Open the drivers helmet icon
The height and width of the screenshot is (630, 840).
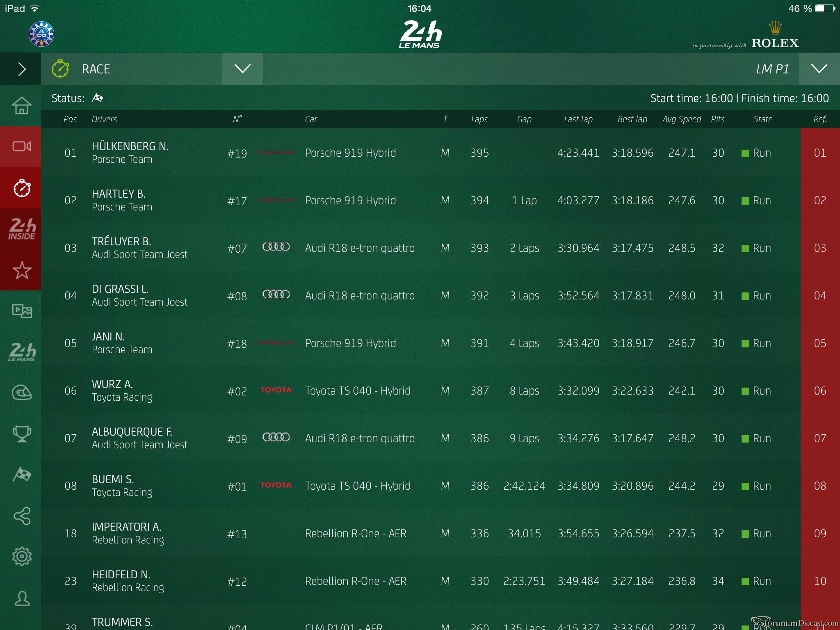click(x=21, y=393)
